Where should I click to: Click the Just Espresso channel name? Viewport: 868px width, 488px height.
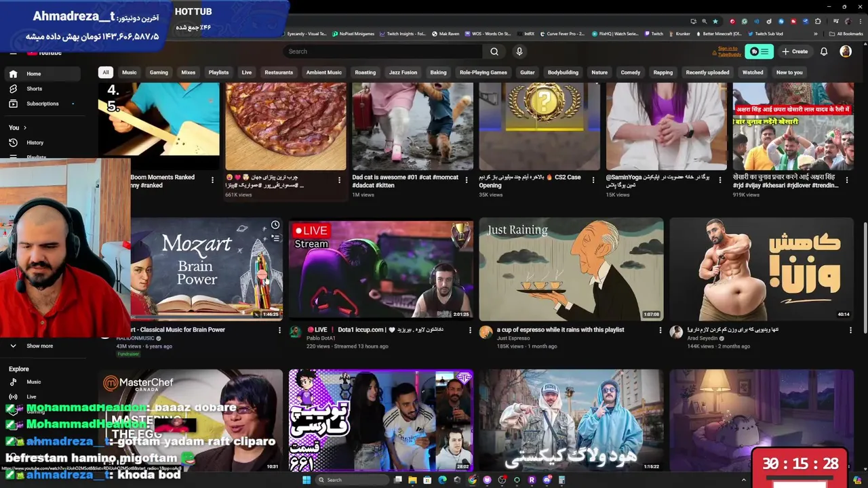coord(514,338)
